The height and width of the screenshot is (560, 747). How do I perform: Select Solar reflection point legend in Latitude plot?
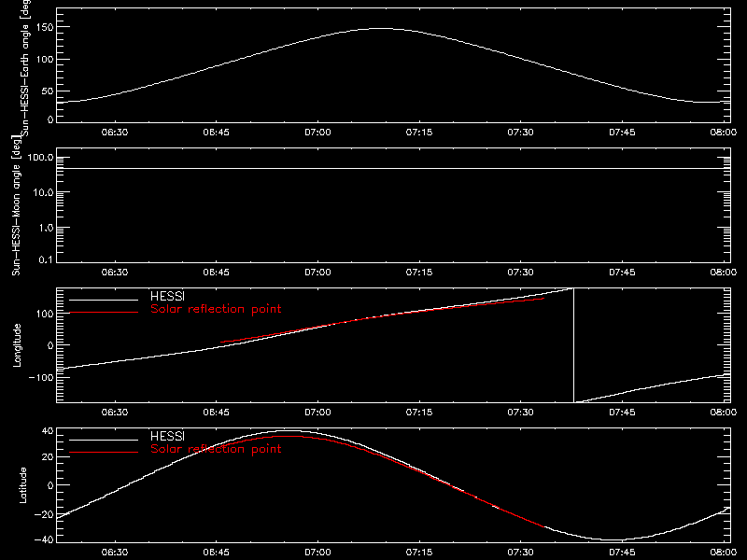pyautogui.click(x=216, y=449)
